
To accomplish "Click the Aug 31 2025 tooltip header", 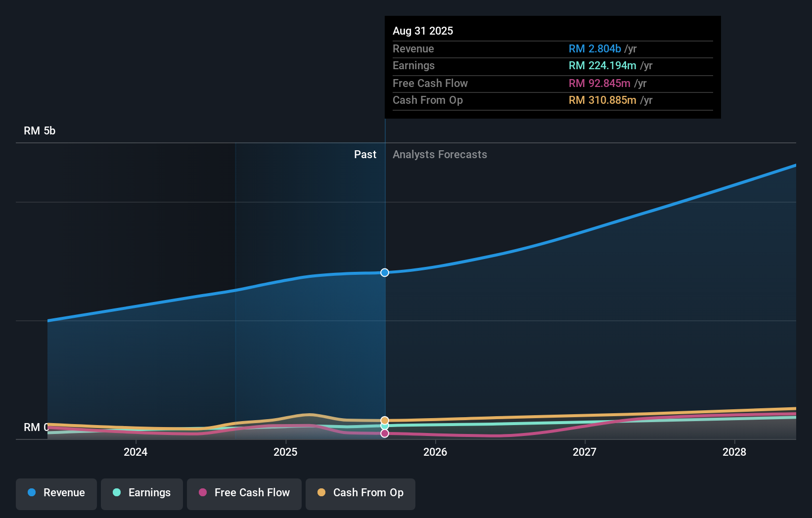I will click(423, 31).
